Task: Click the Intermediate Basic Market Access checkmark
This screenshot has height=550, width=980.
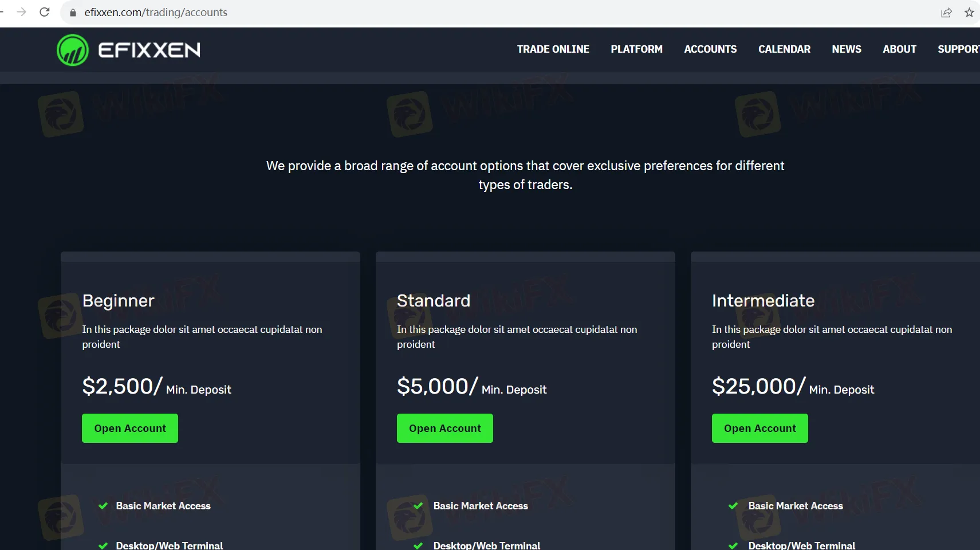Action: coord(733,506)
